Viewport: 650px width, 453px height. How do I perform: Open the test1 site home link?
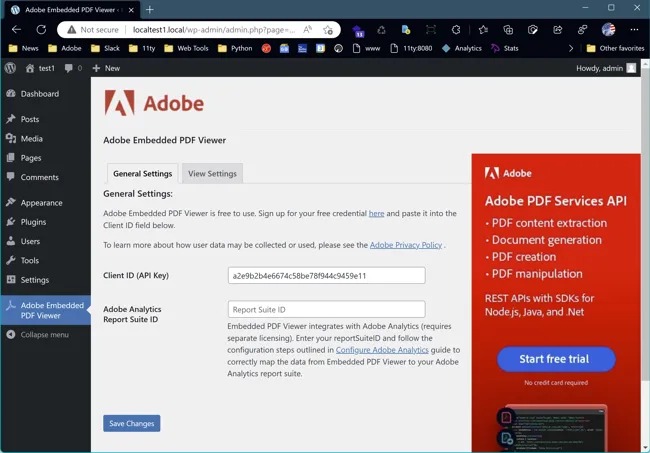point(40,68)
